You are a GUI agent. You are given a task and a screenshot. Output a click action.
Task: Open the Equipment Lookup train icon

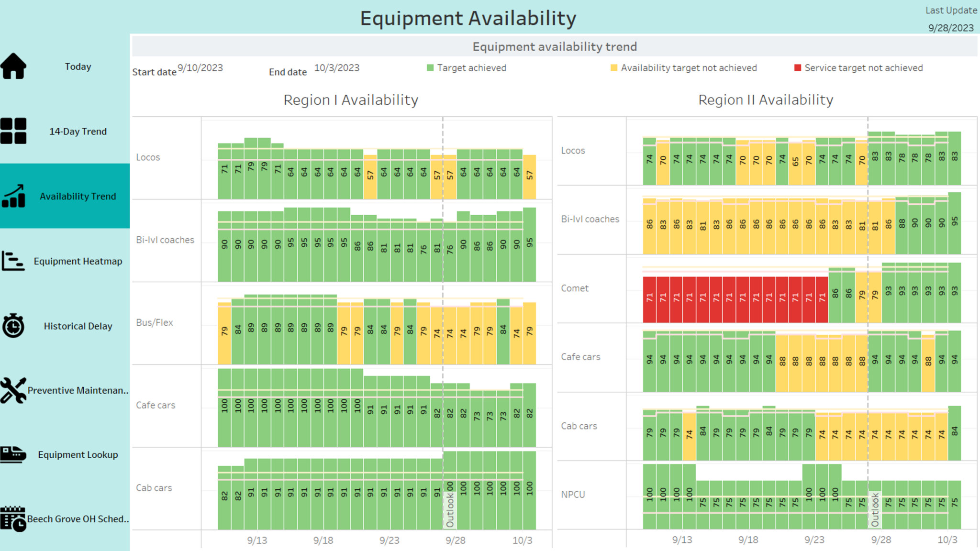click(14, 454)
